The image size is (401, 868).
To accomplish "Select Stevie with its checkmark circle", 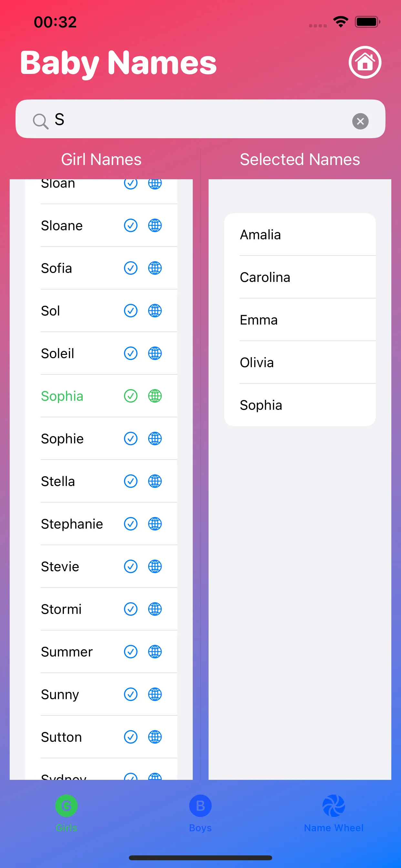I will pyautogui.click(x=131, y=566).
